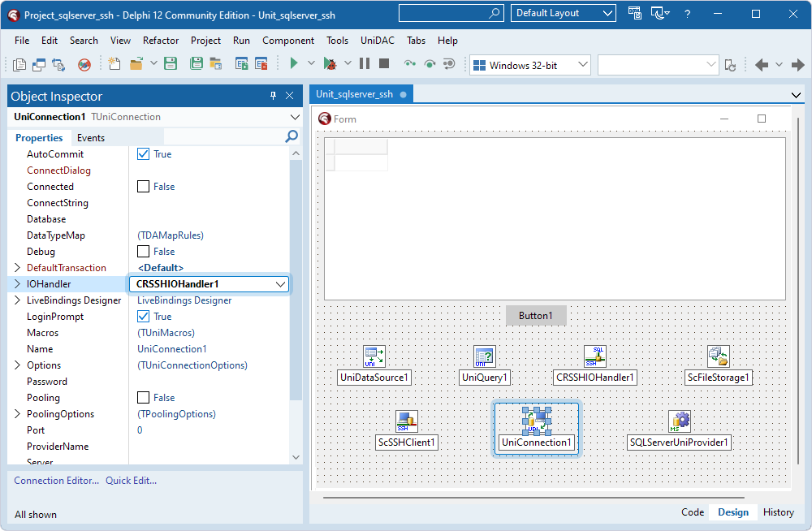Click the Save All toolbar icon
812x531 pixels.
196,63
